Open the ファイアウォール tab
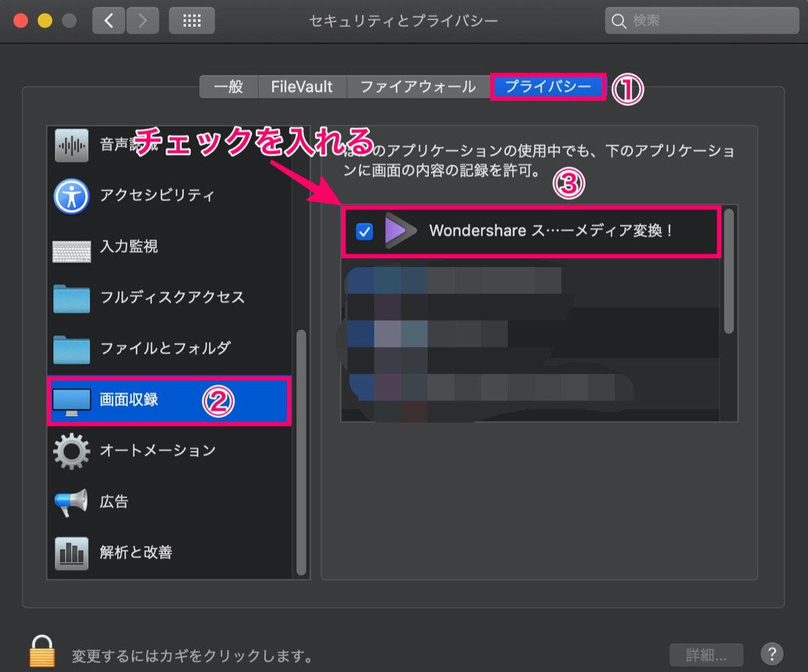Image resolution: width=808 pixels, height=672 pixels. click(417, 87)
